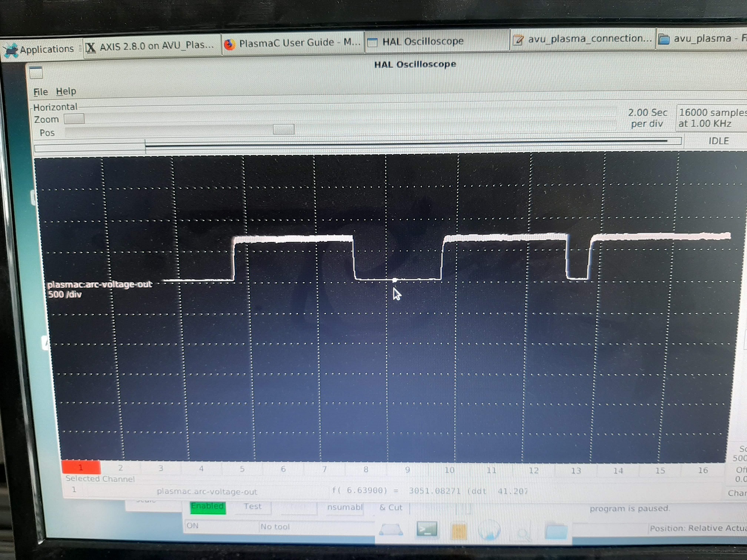This screenshot has height=560, width=747.
Task: Click plasmac.arc-voltage-out source name field
Action: coord(207,491)
